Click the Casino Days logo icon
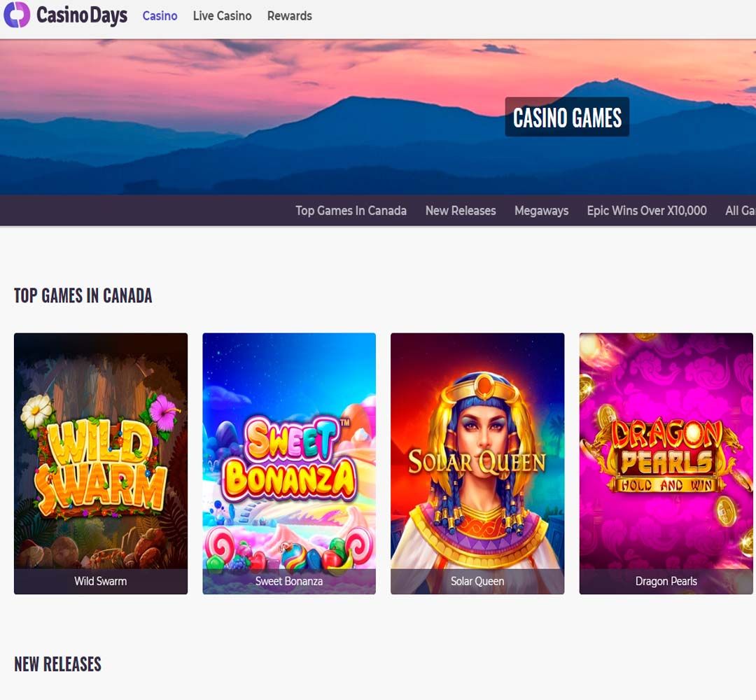Viewport: 756px width, 700px height. click(x=17, y=15)
